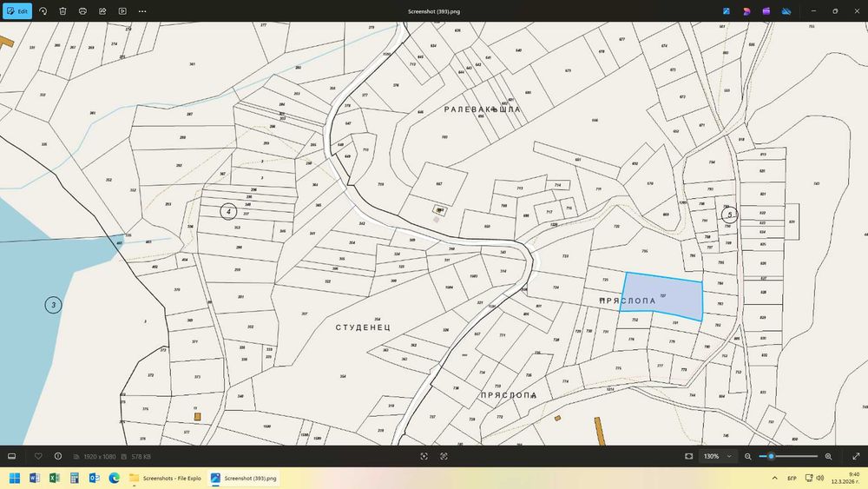Show file info with the info icon

coord(58,456)
